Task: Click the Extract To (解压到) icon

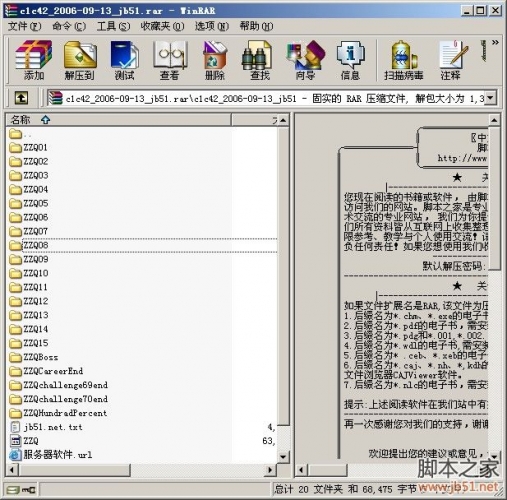Action: [x=80, y=60]
